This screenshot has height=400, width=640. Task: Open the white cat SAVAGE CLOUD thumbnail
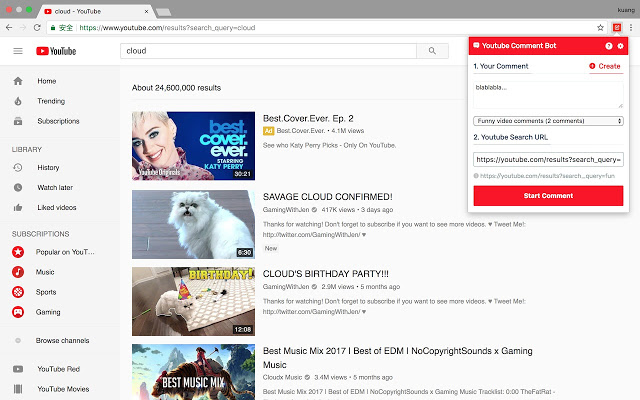(x=193, y=224)
